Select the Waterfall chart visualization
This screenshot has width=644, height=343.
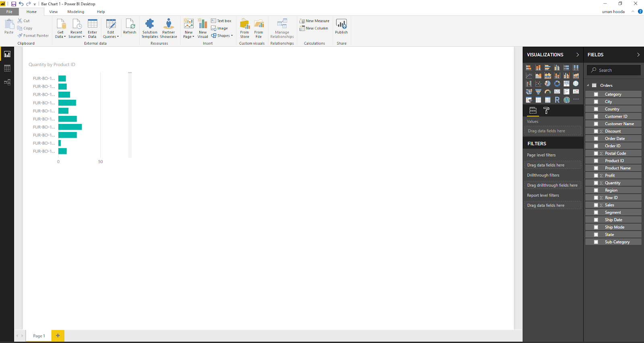529,84
